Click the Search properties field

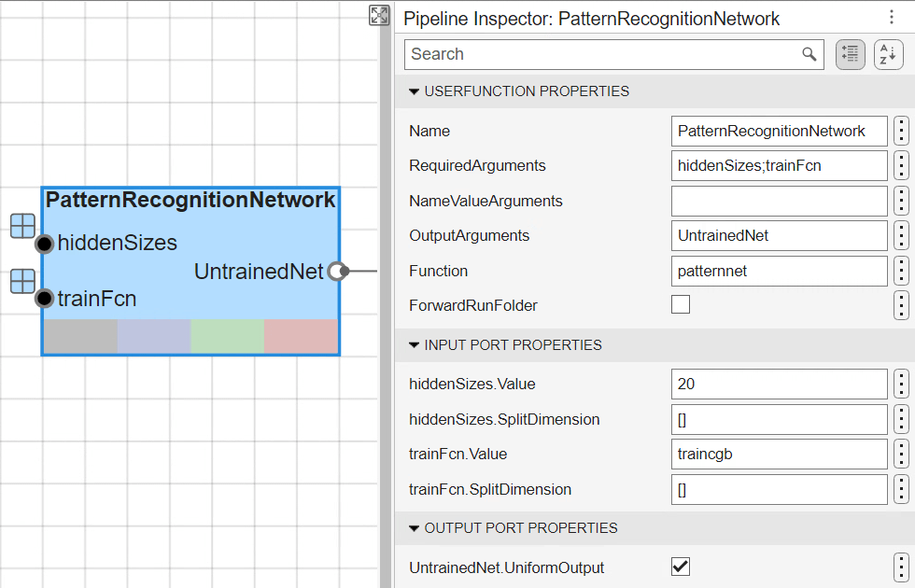[602, 54]
